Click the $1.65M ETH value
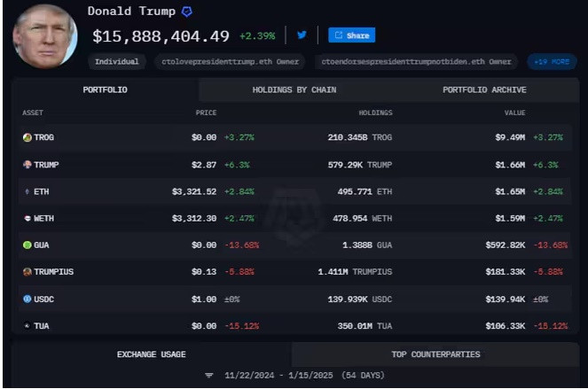The width and height of the screenshot is (588, 389). pos(510,191)
